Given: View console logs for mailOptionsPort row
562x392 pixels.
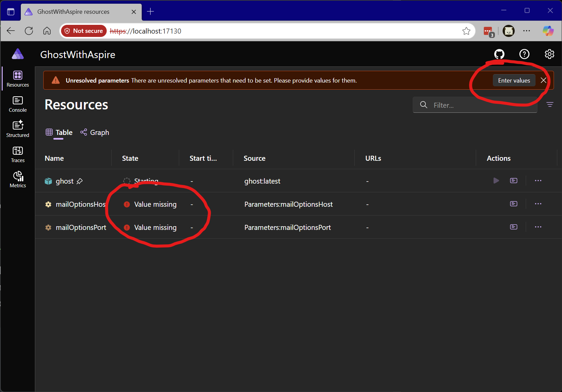Looking at the screenshot, I should [x=513, y=227].
